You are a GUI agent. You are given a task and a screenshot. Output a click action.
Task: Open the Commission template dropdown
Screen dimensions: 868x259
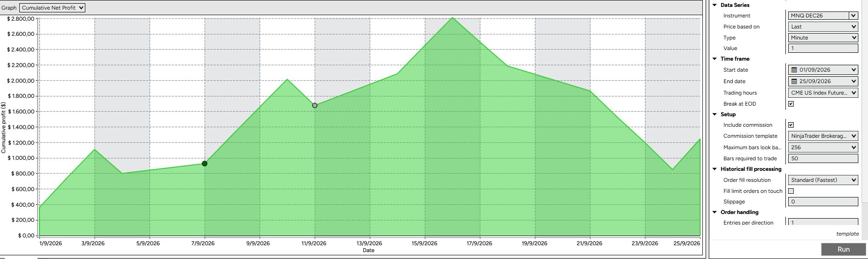[x=823, y=136]
